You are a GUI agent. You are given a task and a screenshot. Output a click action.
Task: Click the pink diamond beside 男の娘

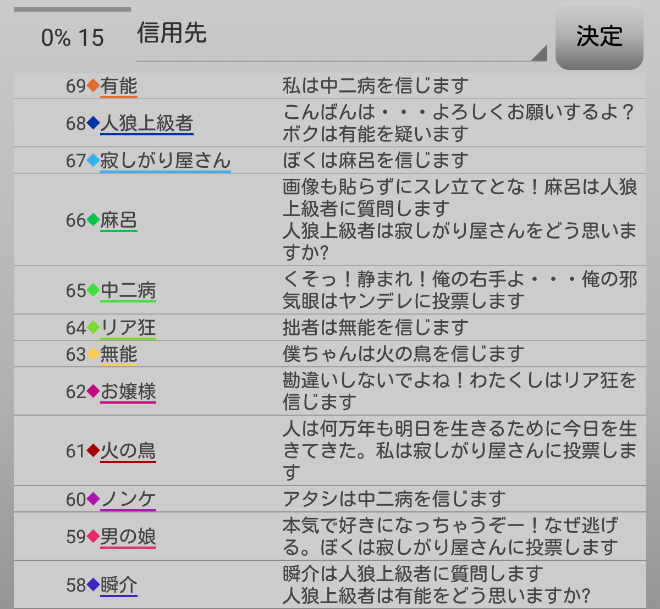point(93,537)
